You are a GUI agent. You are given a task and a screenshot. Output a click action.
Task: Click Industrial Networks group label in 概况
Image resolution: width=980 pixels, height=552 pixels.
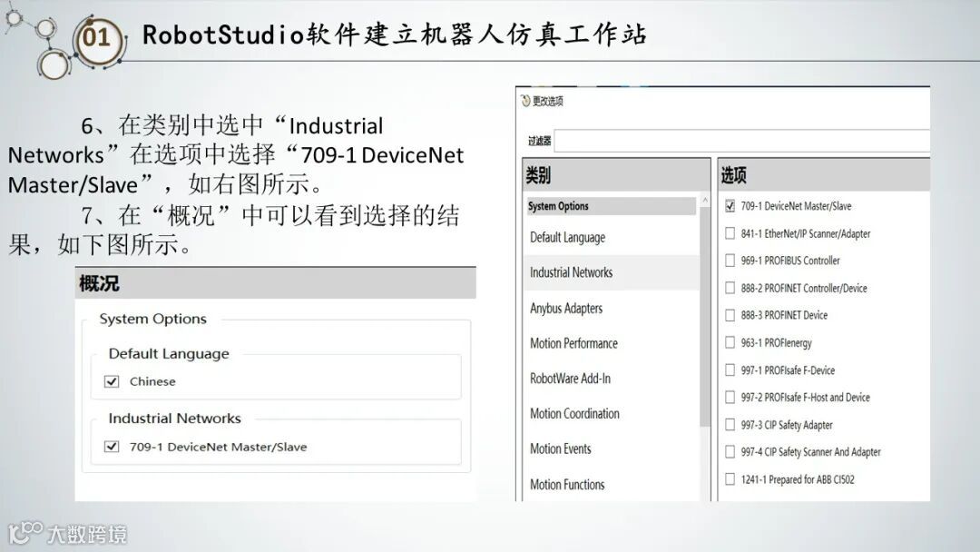click(x=174, y=419)
